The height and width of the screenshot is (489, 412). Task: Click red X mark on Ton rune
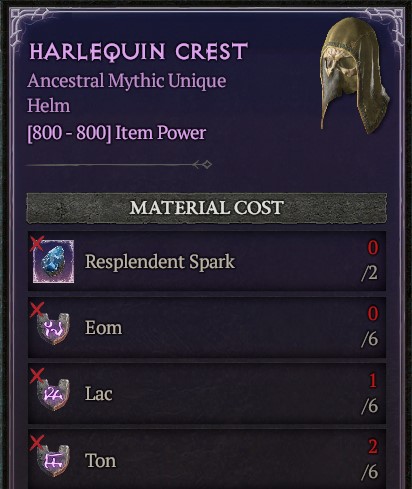[x=37, y=442]
